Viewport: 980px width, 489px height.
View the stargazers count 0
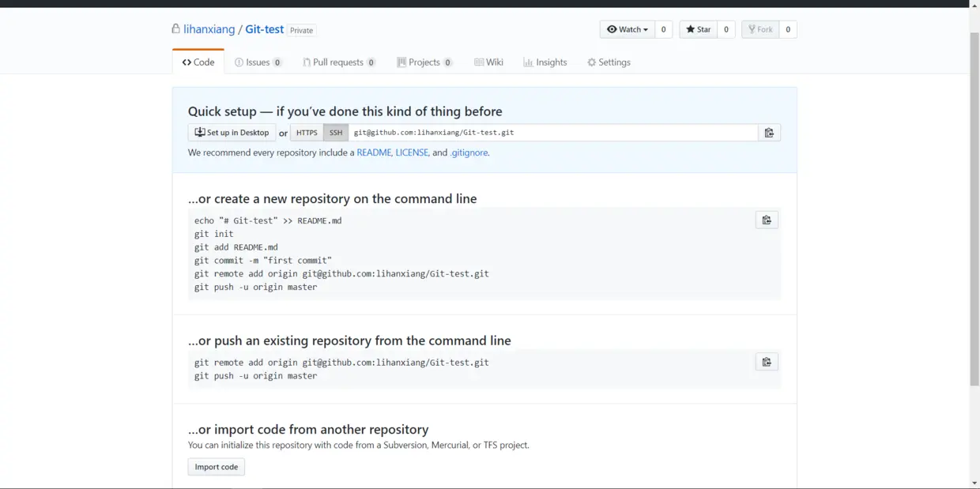(x=726, y=30)
